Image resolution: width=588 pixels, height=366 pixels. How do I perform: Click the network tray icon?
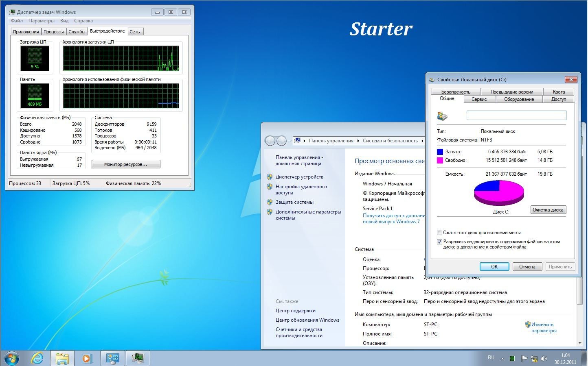point(534,359)
